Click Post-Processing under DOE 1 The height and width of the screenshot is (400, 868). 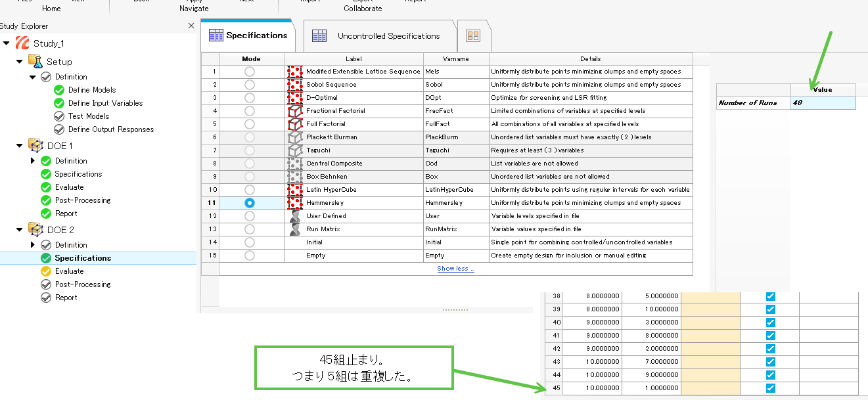point(83,200)
